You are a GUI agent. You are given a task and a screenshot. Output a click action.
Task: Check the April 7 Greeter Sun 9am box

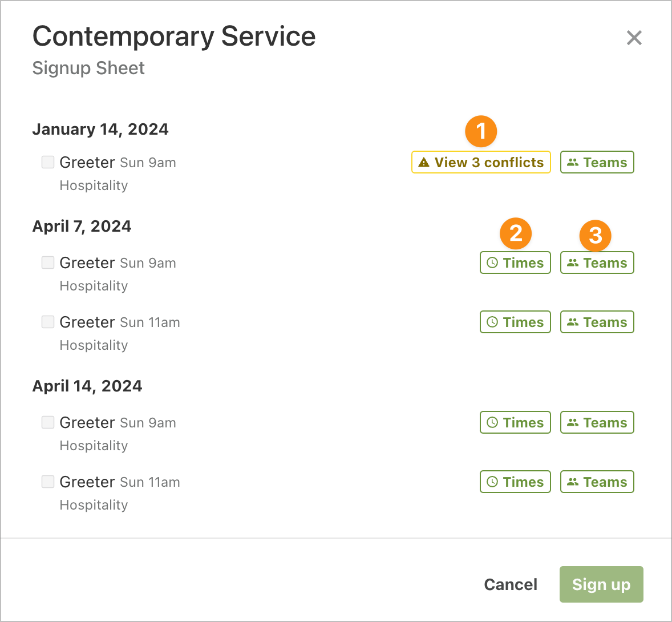(x=47, y=262)
